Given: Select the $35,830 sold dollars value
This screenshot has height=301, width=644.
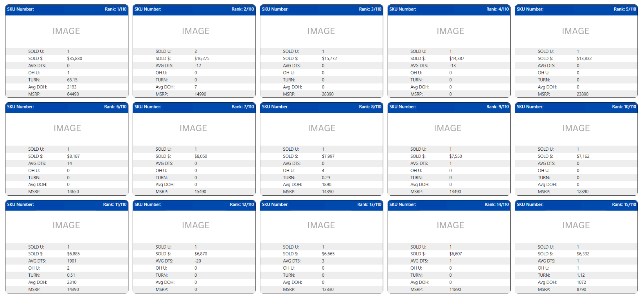Looking at the screenshot, I should click(x=74, y=59).
